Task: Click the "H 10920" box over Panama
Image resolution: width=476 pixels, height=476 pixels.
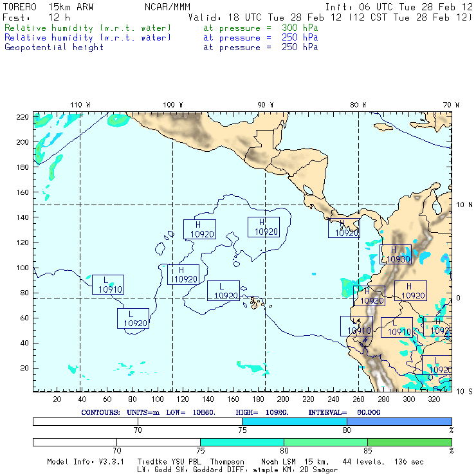Action: click(344, 228)
